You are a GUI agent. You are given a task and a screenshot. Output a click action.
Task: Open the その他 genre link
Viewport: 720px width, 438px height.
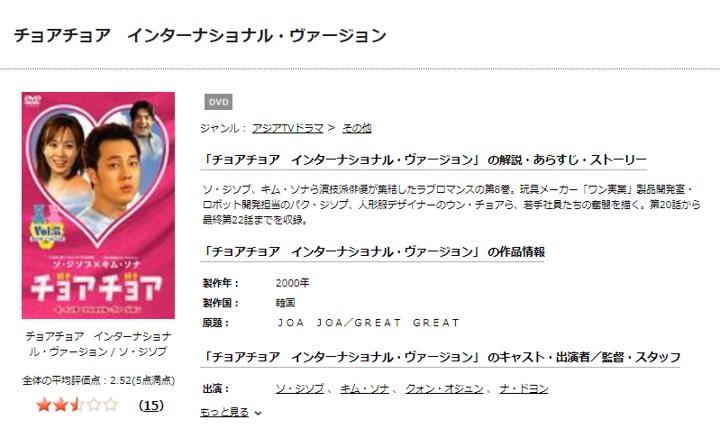357,128
